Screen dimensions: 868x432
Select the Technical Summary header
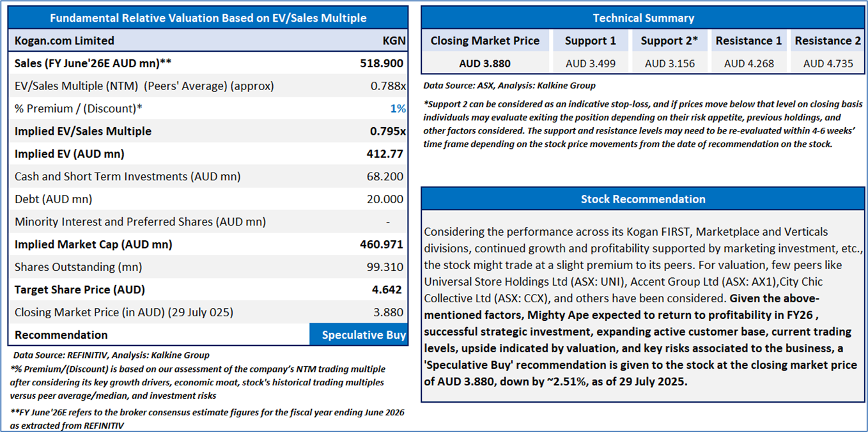[643, 18]
